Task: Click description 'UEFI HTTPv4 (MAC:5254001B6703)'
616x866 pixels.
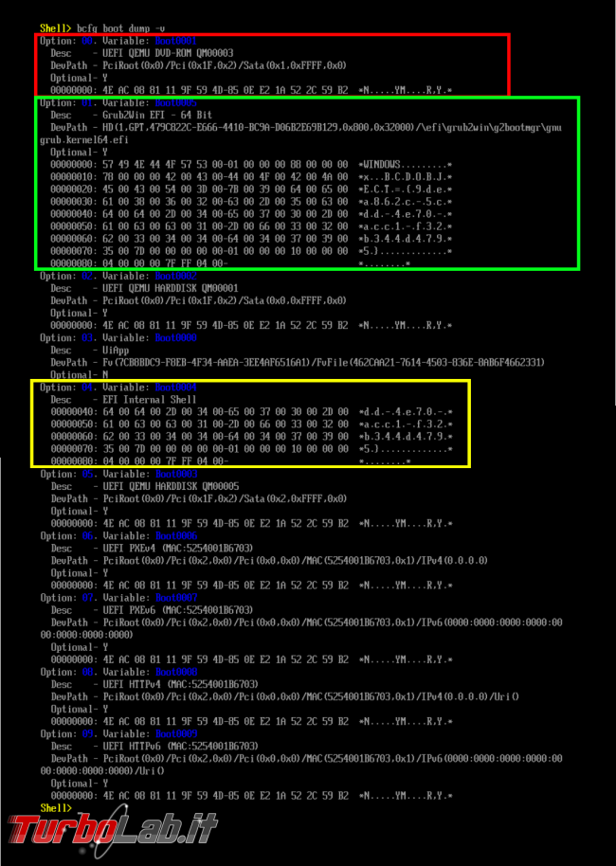Action: (x=180, y=684)
